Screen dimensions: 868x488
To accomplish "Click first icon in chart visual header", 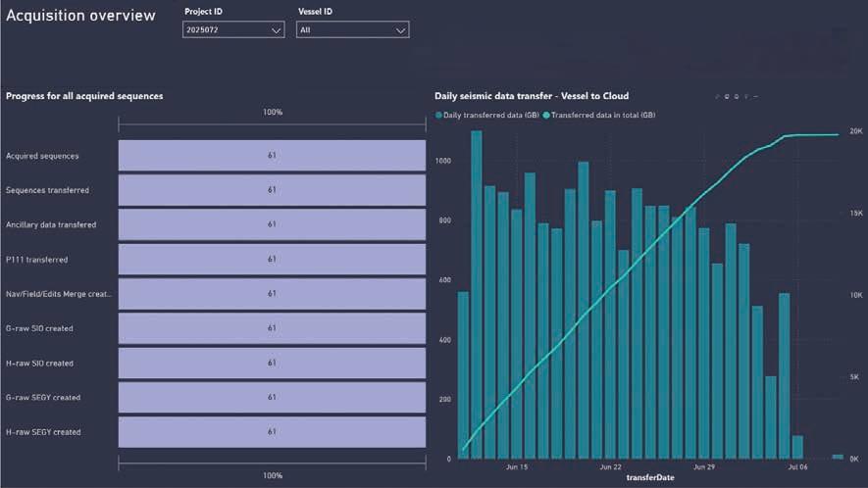I will [717, 97].
